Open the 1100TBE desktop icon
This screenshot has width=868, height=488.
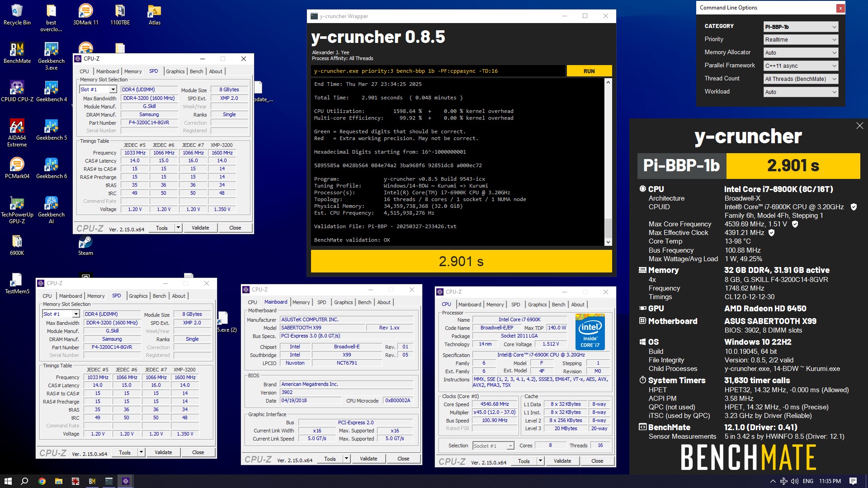tap(120, 14)
